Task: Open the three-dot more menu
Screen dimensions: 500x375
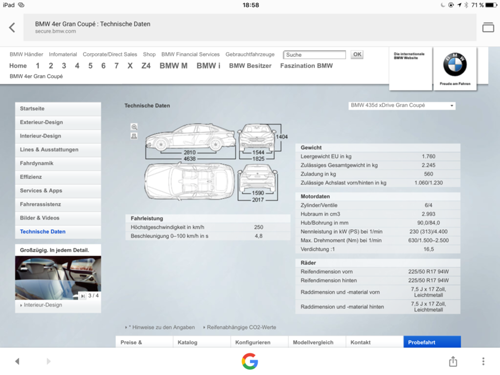Action: (x=483, y=361)
